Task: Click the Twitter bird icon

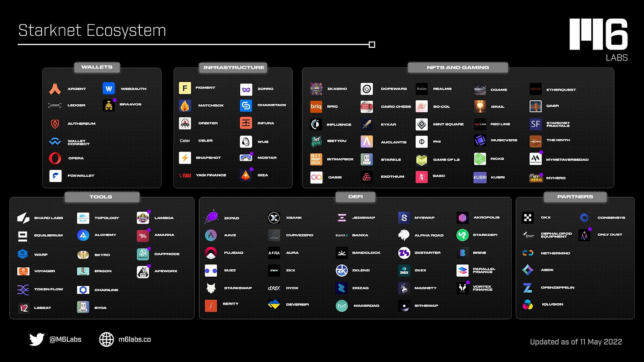Action: [x=37, y=339]
